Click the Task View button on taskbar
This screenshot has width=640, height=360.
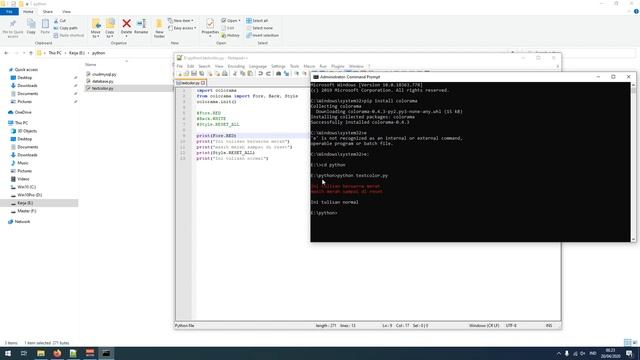[x=24, y=353]
